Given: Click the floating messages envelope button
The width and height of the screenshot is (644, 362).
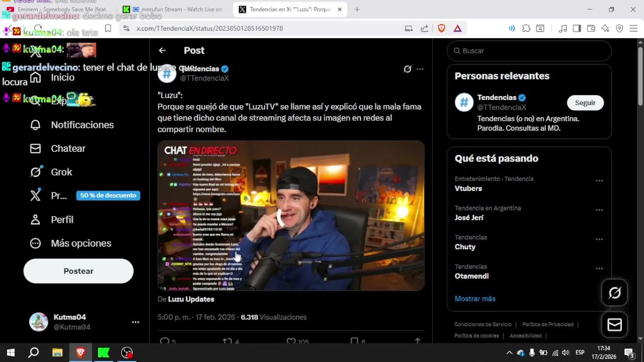Looking at the screenshot, I should (614, 325).
